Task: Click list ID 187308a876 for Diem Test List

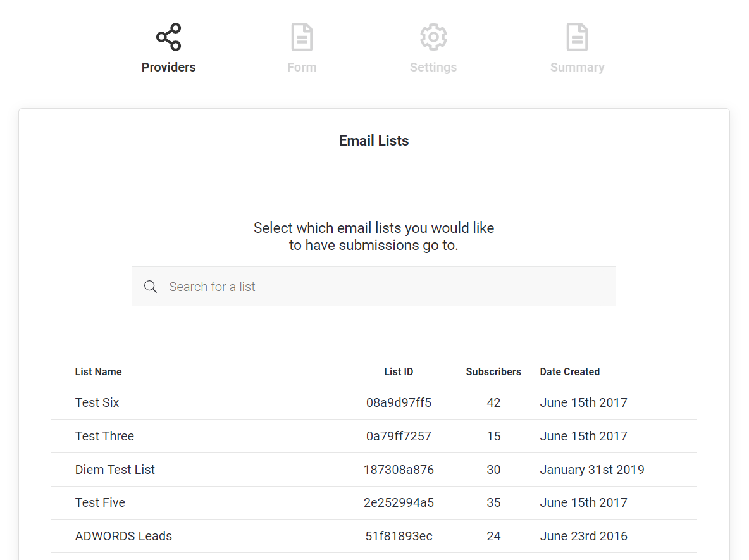Action: pos(399,470)
